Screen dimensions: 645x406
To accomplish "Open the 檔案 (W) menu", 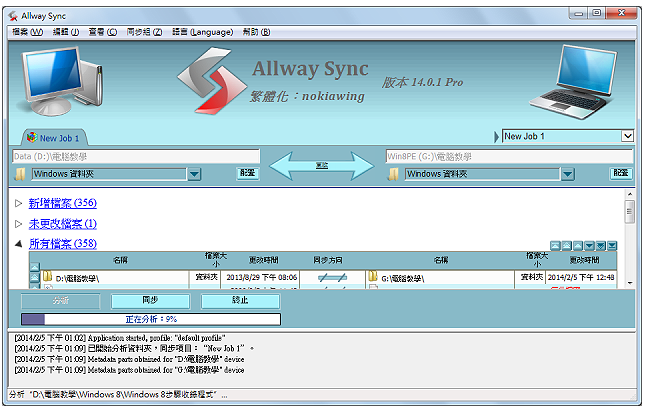I will pos(27,32).
